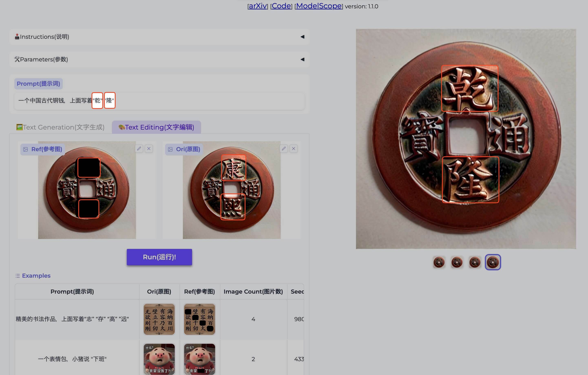
Task: Load the calligraphy example Ori thumbnail
Action: pos(159,319)
